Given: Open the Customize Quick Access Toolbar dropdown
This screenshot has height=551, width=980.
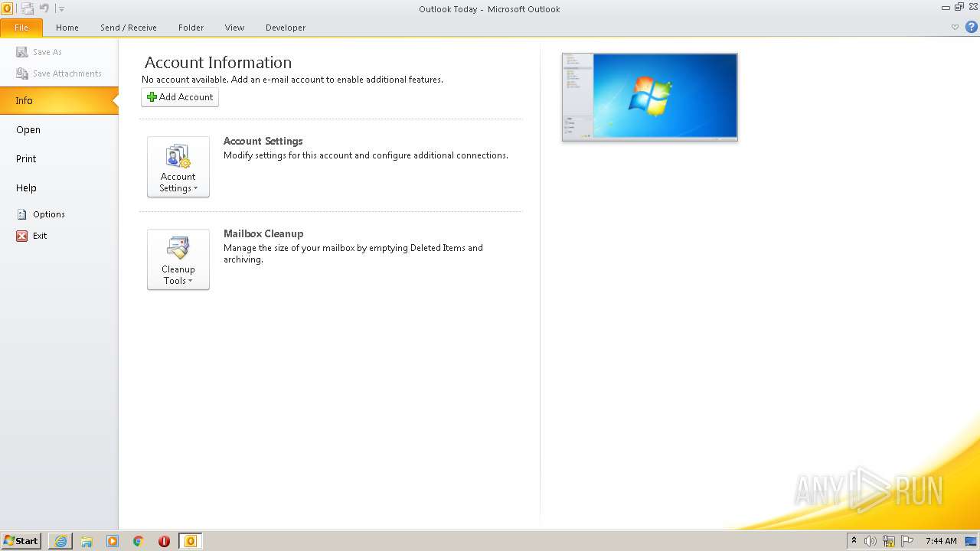Looking at the screenshot, I should click(61, 9).
